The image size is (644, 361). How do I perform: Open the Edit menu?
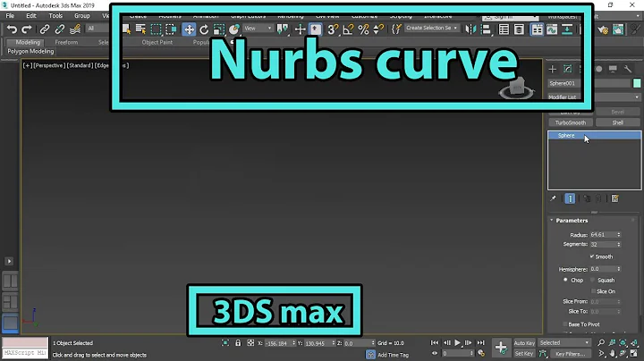[x=31, y=15]
